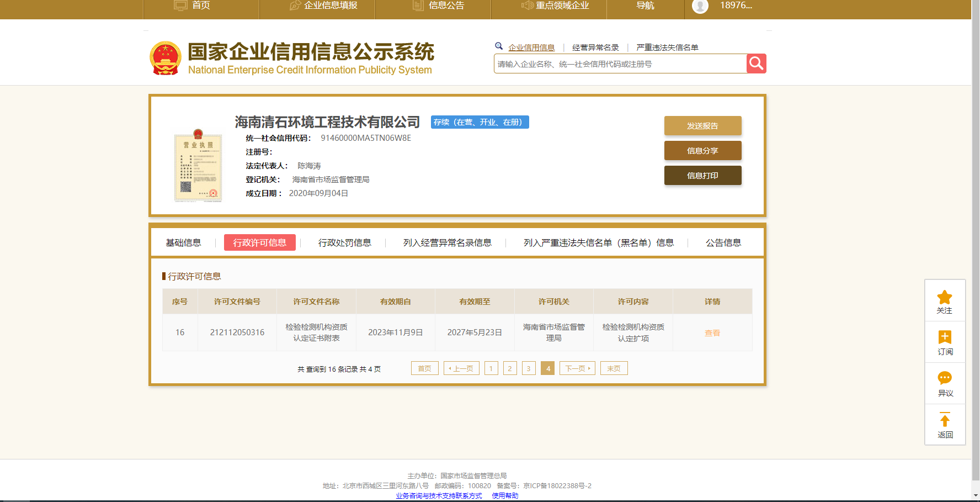980x502 pixels.
Task: Switch to the 基础信息 tab
Action: point(183,242)
